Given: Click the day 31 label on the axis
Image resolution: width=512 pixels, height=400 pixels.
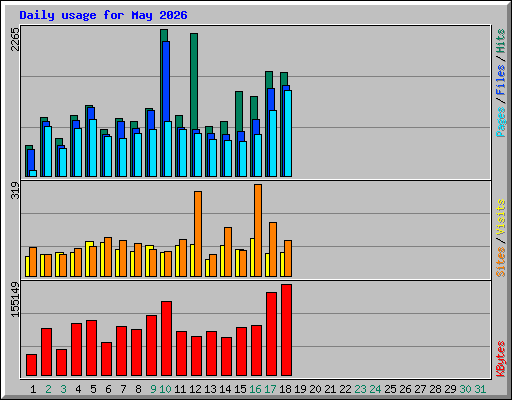Looking at the screenshot, I should pos(480,389).
